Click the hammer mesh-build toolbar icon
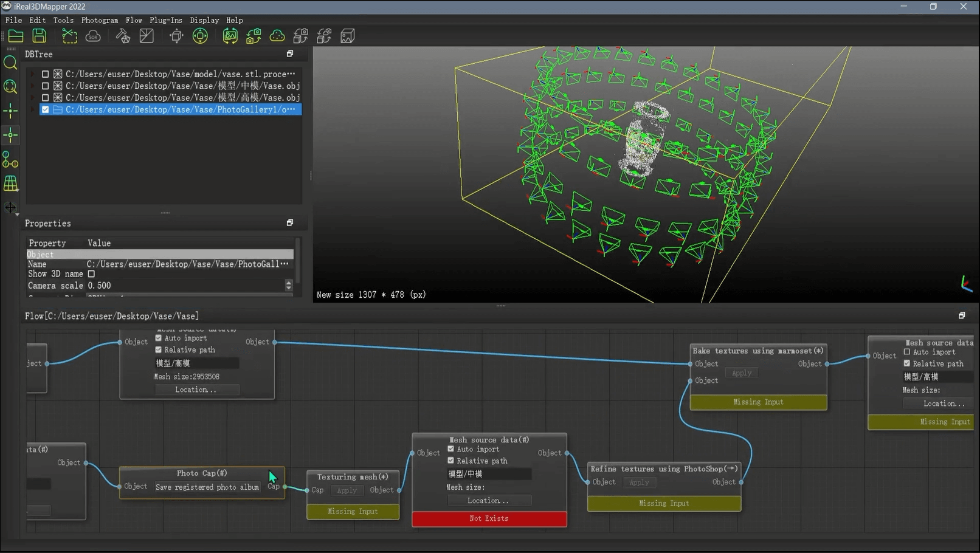Viewport: 980px width, 553px height. (123, 36)
